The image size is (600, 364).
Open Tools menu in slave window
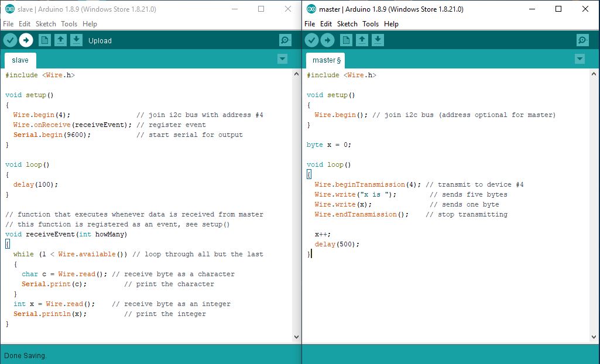click(x=69, y=24)
